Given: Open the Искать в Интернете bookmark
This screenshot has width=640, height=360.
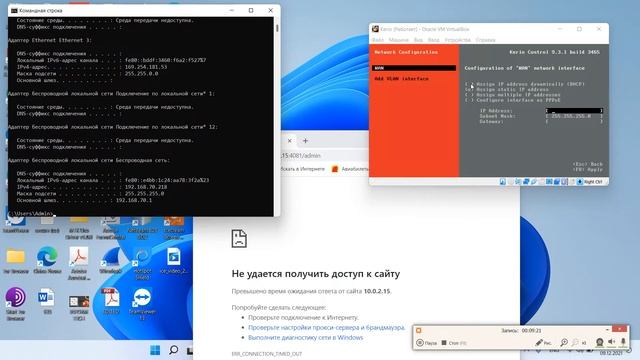Looking at the screenshot, I should point(302,169).
